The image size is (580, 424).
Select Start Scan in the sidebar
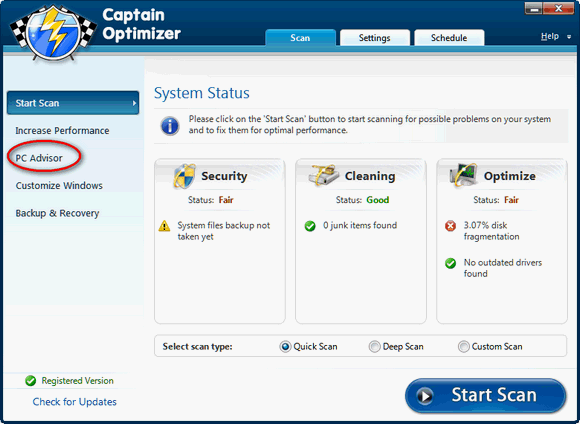click(73, 103)
